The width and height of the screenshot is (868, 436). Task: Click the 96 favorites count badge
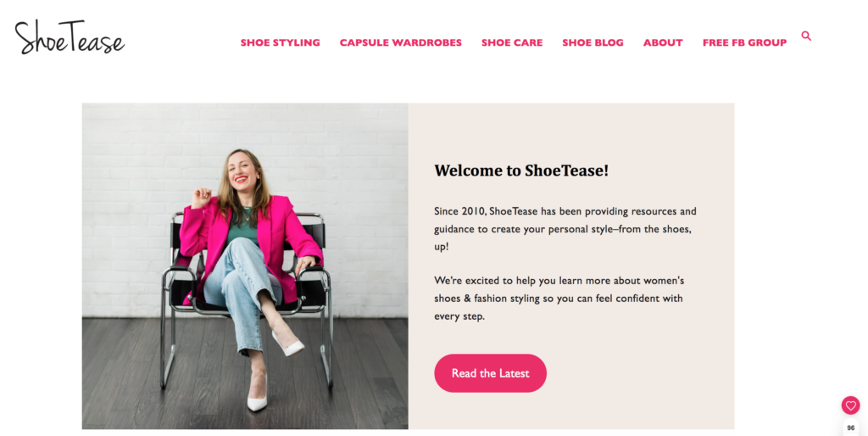click(x=850, y=428)
